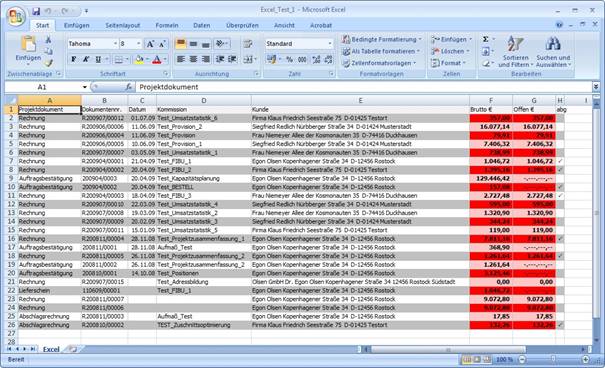This screenshot has width=605, height=368.
Task: Decrease font size with small A
Action: 162,44
